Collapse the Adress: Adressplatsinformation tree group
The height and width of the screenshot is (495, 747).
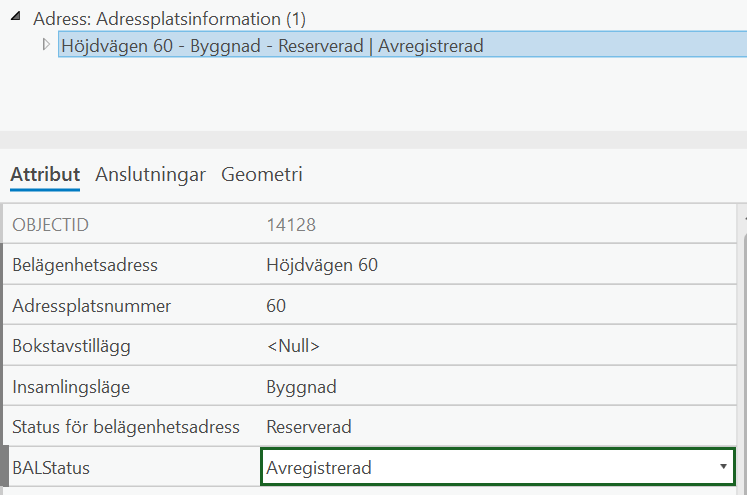tap(18, 18)
